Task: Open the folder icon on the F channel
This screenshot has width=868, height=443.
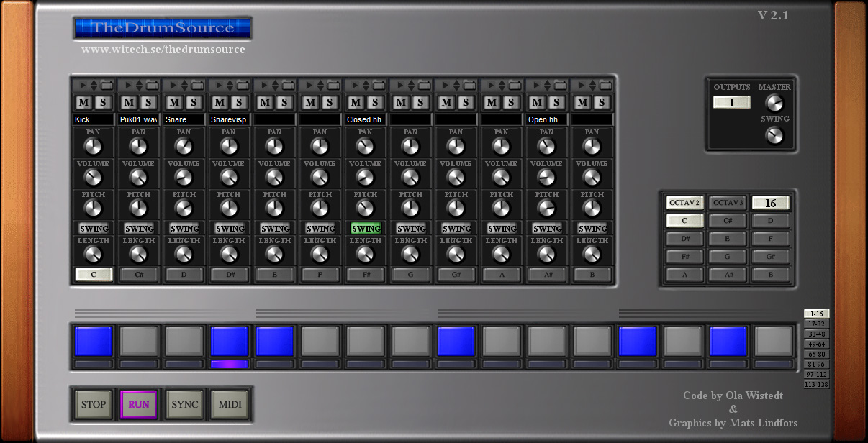Action: [x=333, y=85]
